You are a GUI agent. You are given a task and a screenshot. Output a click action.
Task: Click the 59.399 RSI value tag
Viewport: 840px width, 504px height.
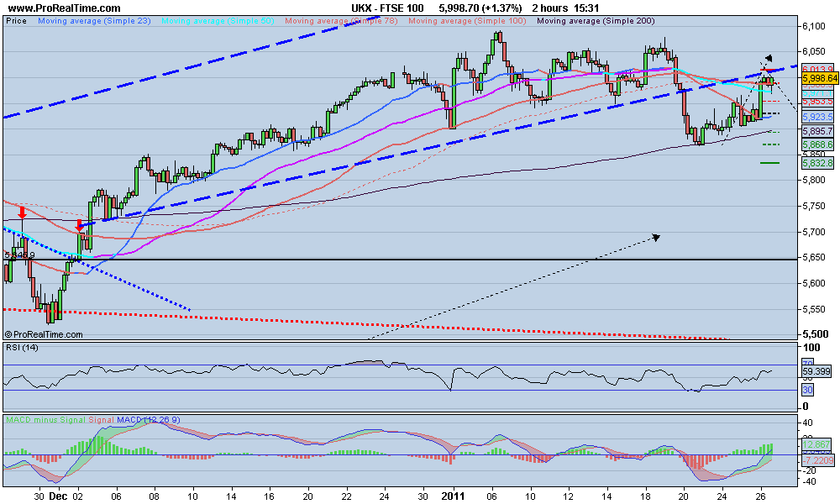pos(816,370)
